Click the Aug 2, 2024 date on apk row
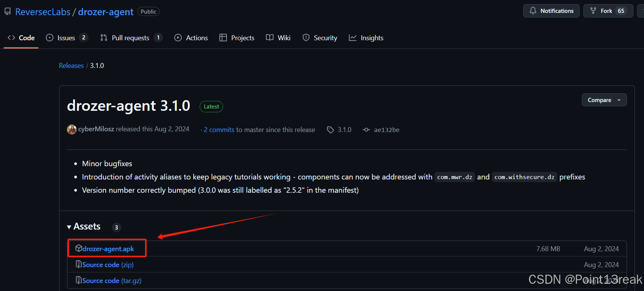The width and height of the screenshot is (644, 291). 601,249
